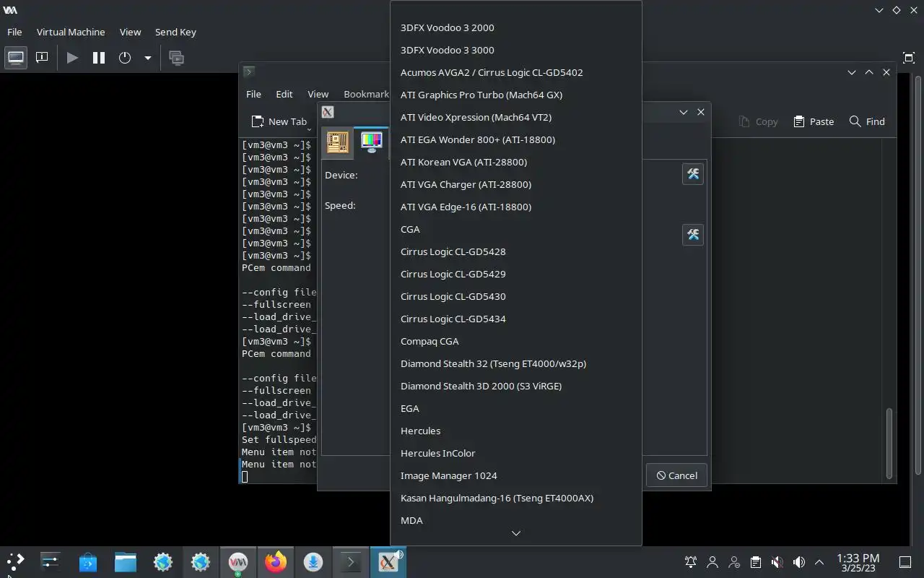Open virt-manager View menu
The height and width of the screenshot is (578, 924).
pyautogui.click(x=130, y=32)
